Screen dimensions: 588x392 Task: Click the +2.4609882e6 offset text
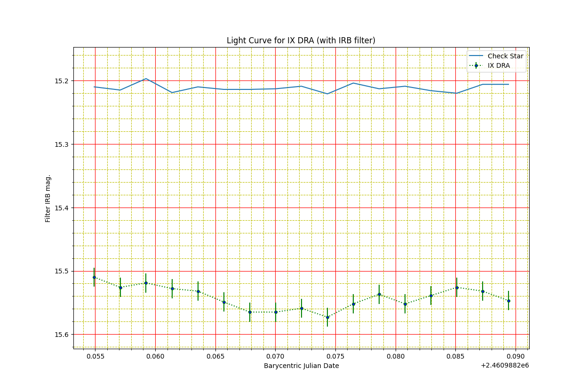[504, 365]
